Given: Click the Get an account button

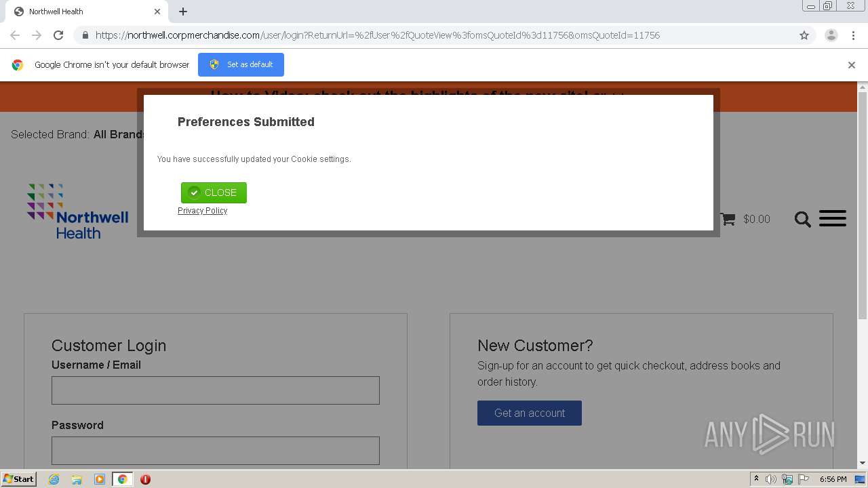Looking at the screenshot, I should 530,413.
